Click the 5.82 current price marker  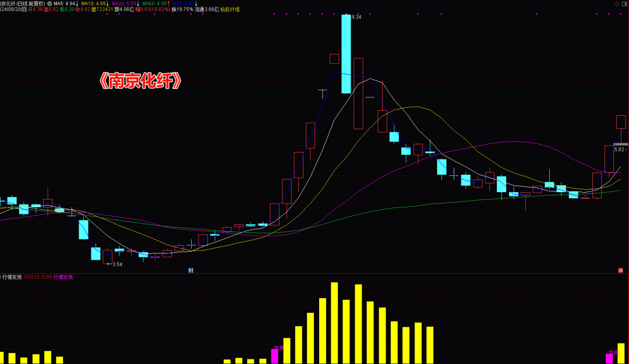pyautogui.click(x=620, y=149)
